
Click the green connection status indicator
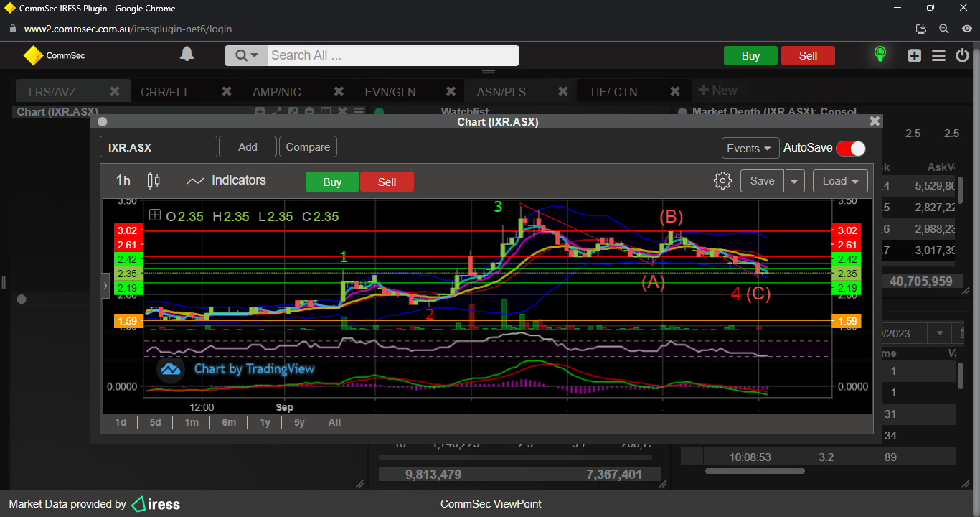point(880,55)
